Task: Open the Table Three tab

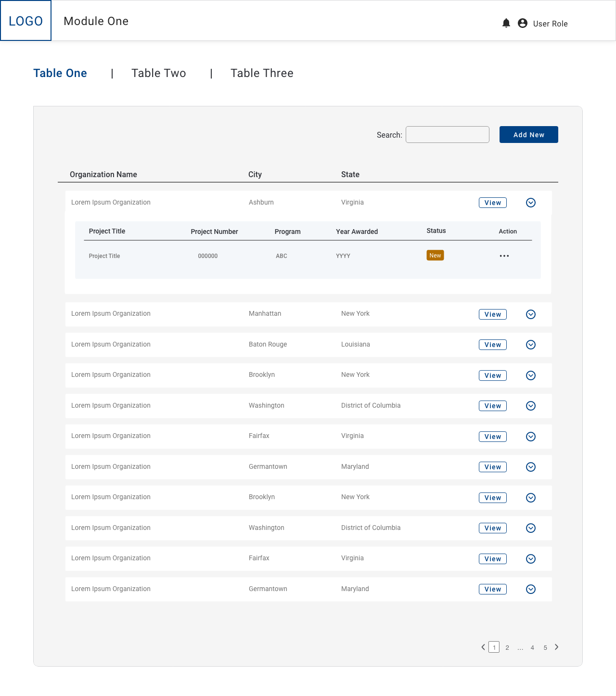Action: tap(262, 73)
